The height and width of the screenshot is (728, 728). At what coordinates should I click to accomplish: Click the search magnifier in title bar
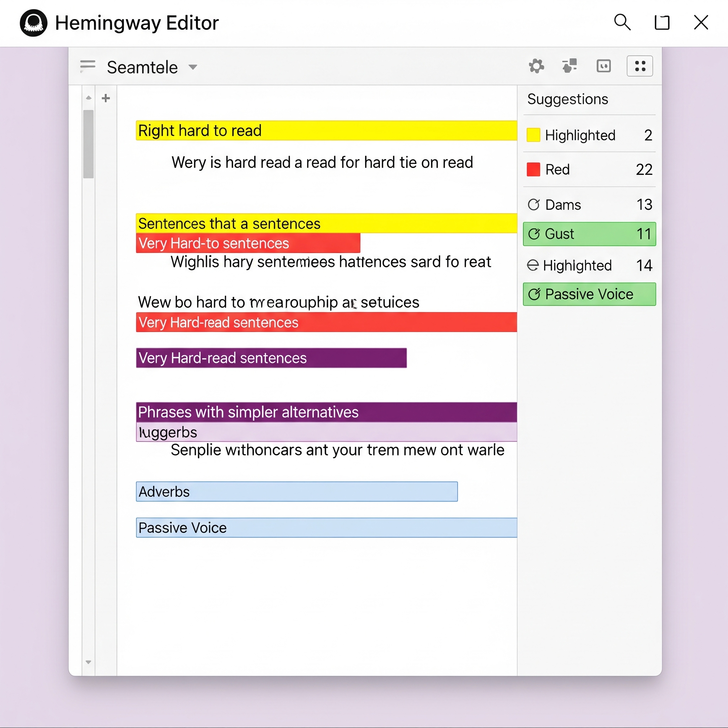coord(622,22)
